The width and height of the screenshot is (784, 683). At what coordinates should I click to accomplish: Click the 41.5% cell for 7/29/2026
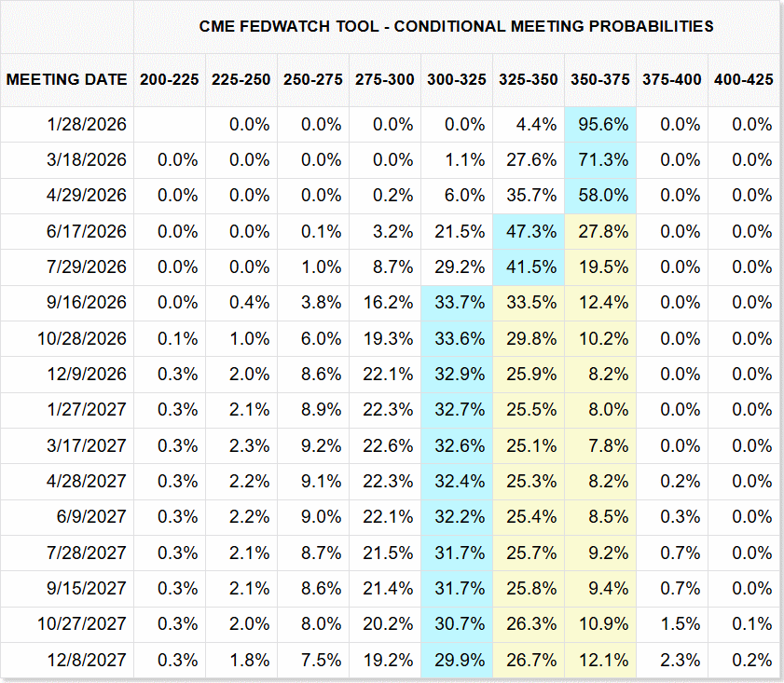pyautogui.click(x=529, y=267)
